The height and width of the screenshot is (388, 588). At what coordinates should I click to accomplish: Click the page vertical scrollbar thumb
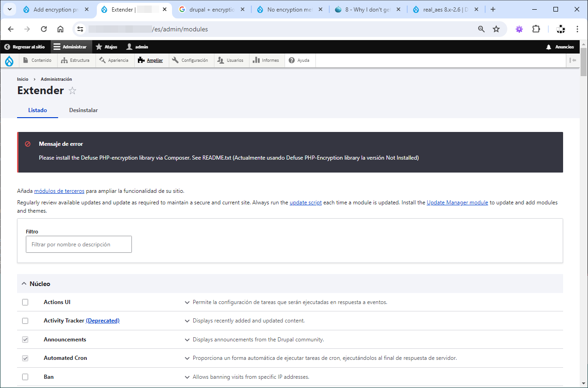(584, 61)
